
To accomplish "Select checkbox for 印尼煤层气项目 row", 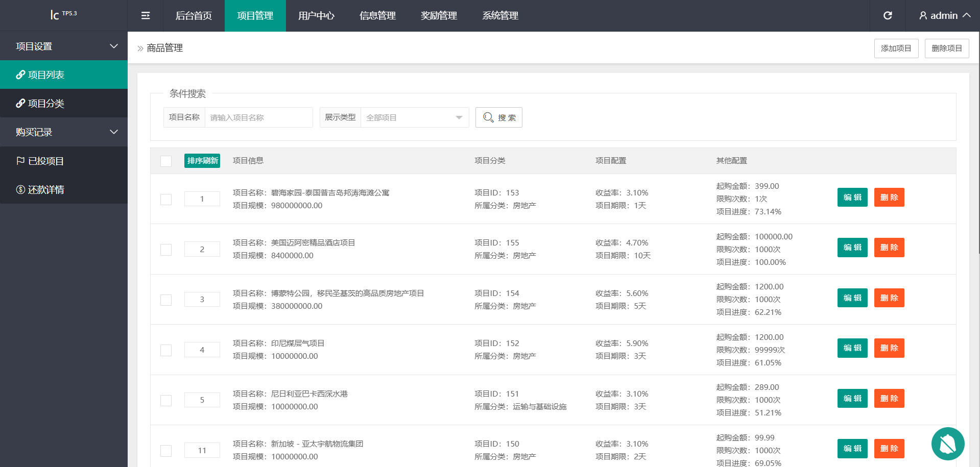I will 166,350.
